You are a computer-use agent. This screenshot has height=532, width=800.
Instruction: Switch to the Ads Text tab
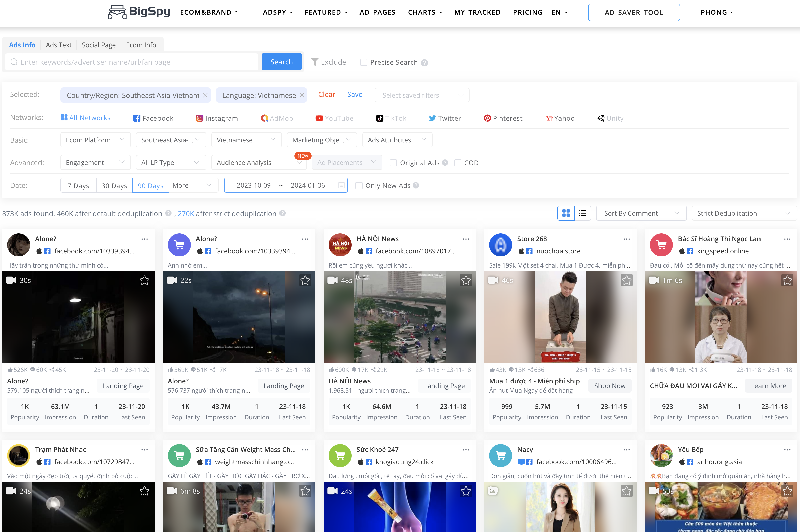tap(58, 45)
